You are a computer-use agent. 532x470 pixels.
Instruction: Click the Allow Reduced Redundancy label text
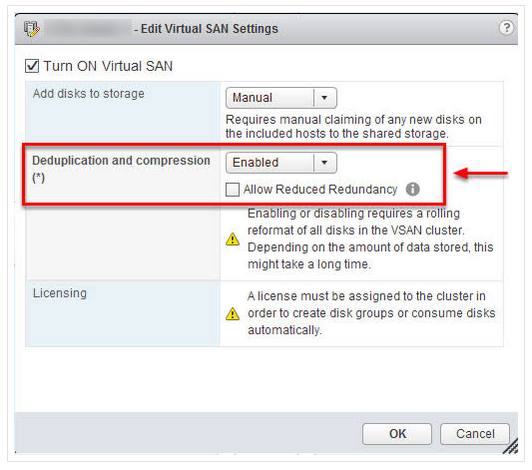coord(320,189)
